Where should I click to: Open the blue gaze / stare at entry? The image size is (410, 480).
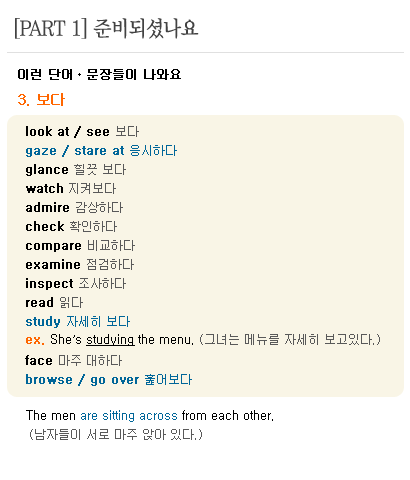coord(101,151)
